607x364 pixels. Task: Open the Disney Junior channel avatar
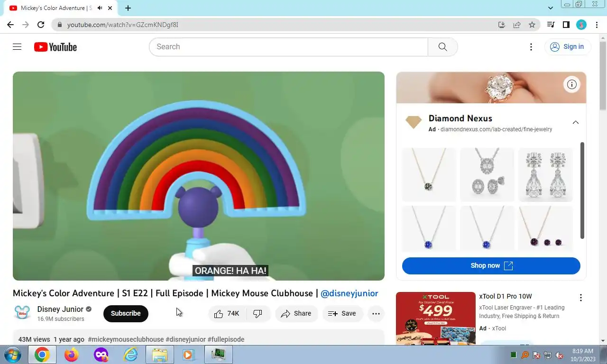[x=22, y=313]
